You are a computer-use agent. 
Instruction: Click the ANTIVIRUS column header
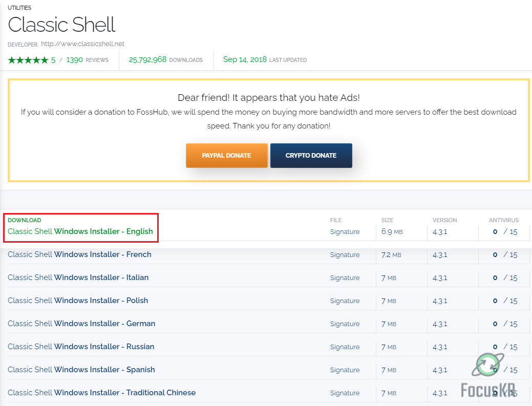[504, 220]
